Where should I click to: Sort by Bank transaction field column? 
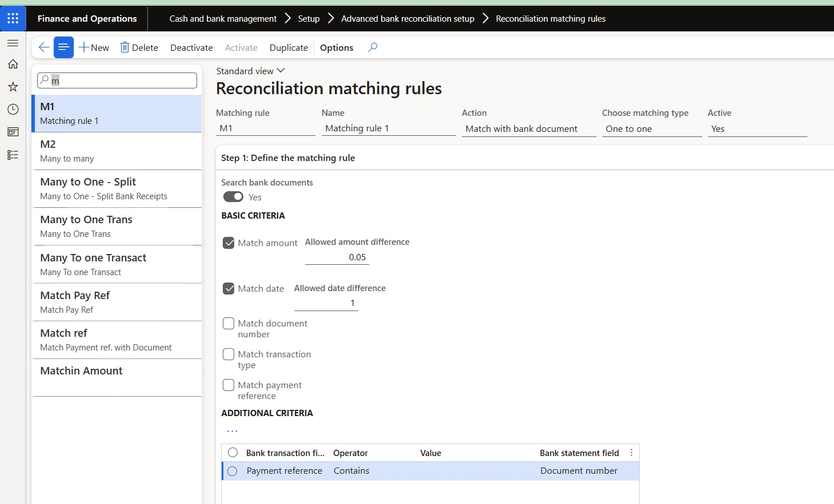[285, 453]
